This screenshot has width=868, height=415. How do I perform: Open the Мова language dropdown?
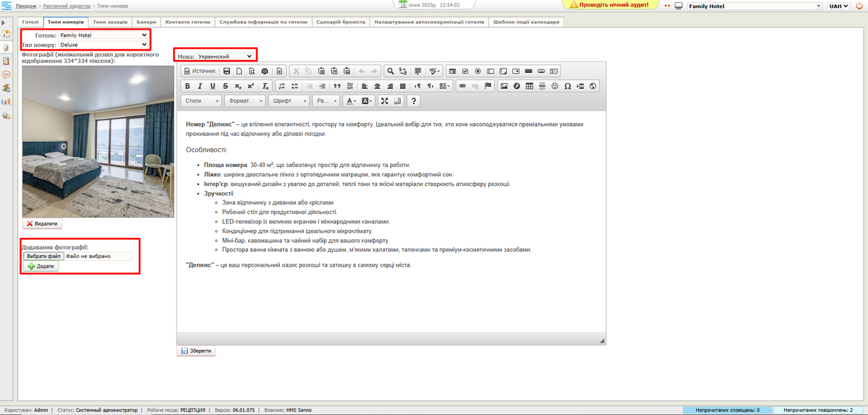215,56
